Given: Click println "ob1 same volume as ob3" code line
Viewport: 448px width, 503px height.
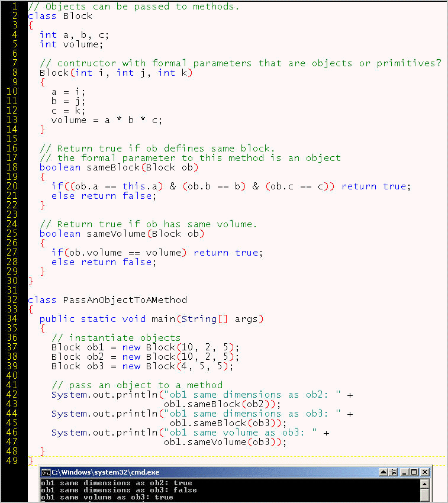Looking at the screenshot, I should 191,433.
